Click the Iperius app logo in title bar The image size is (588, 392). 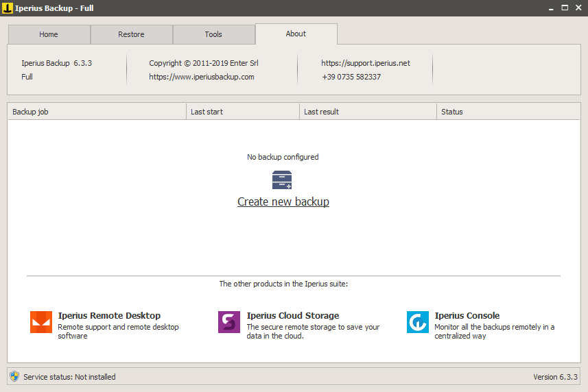[x=7, y=8]
